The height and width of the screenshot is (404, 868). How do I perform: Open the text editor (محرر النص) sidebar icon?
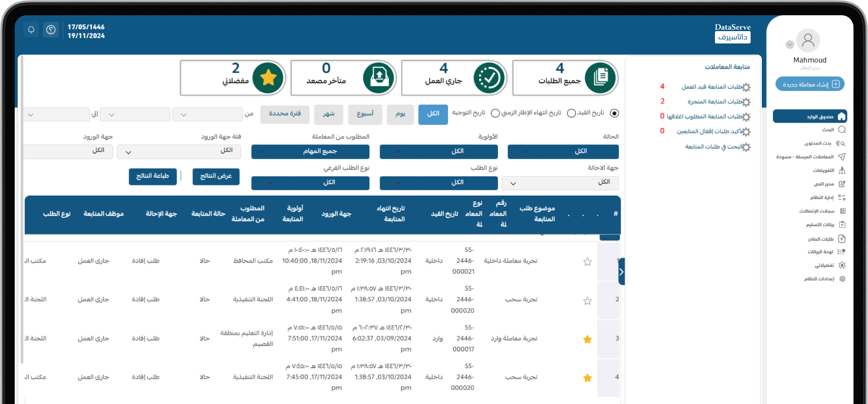point(842,184)
